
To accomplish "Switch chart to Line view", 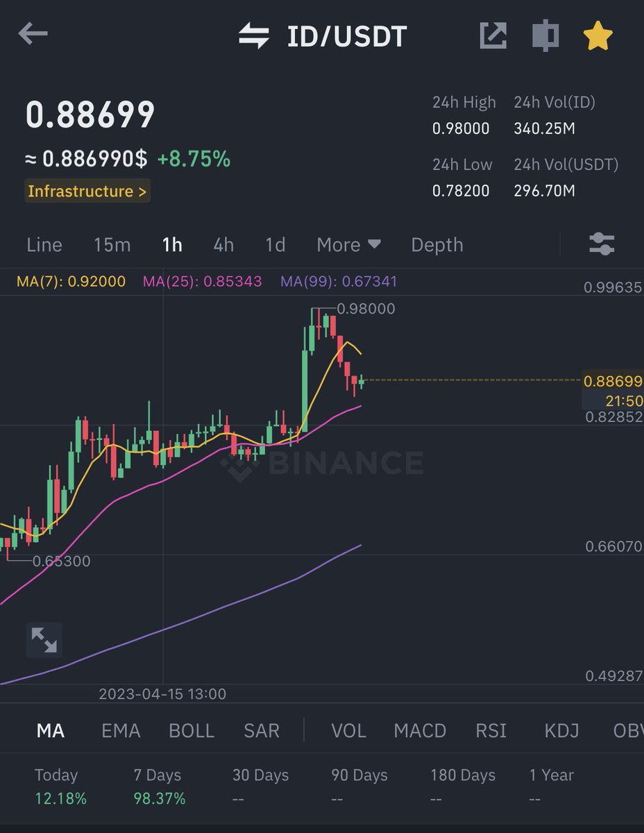I will (44, 245).
